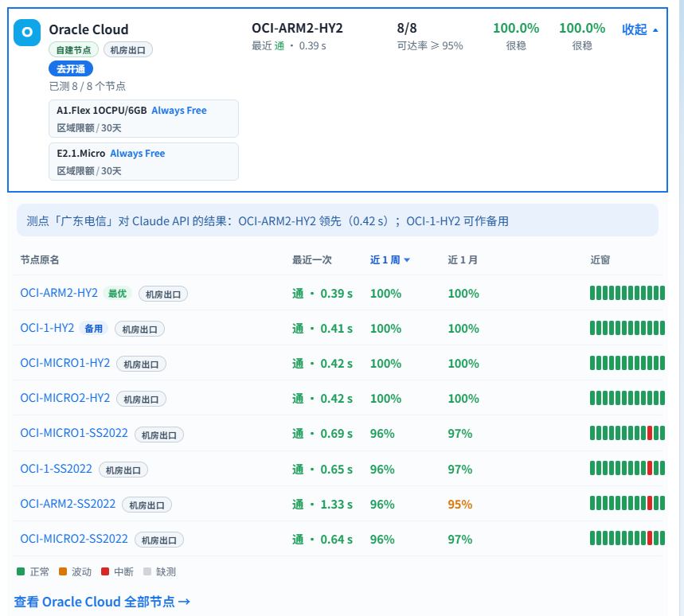Click the 可达率 ≥ 95% label
Screen dimensions: 684x616
tap(430, 46)
